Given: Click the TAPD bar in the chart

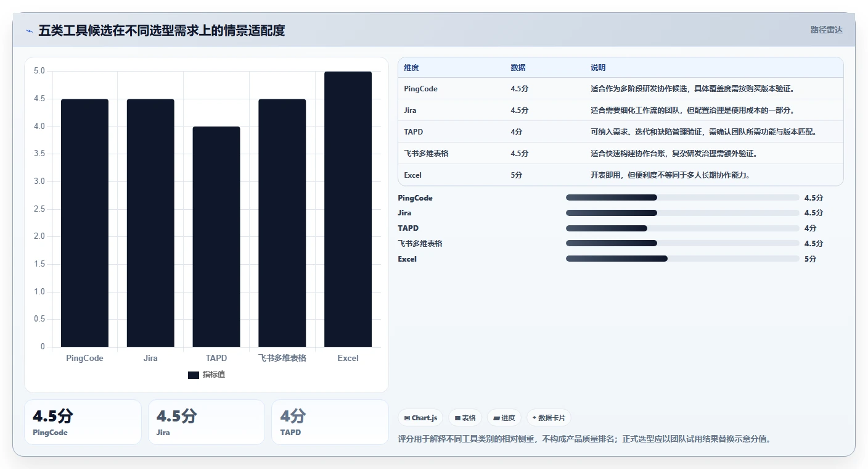Looking at the screenshot, I should [x=216, y=236].
